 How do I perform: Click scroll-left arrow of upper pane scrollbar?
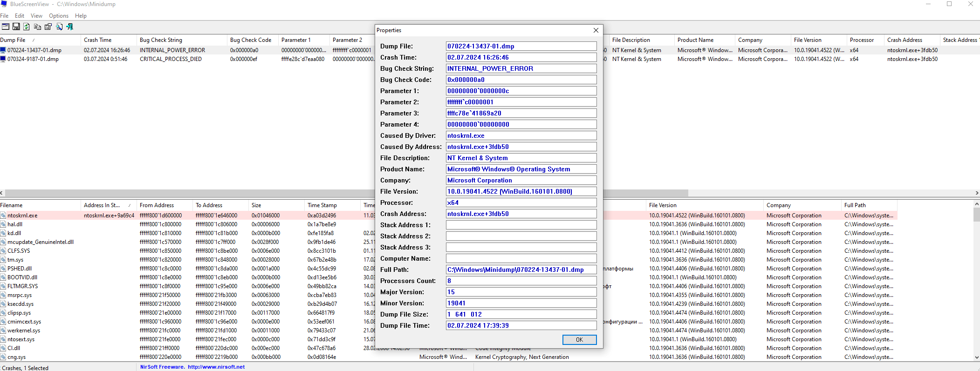[x=2, y=193]
